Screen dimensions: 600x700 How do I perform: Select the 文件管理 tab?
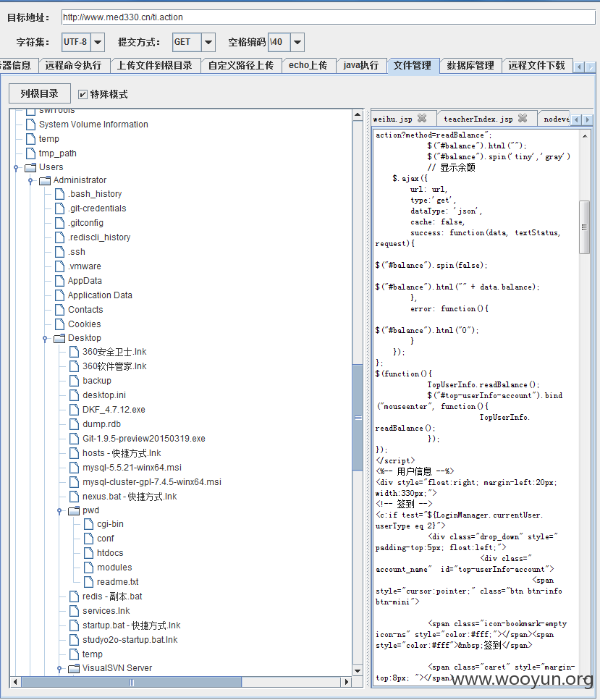(x=413, y=66)
